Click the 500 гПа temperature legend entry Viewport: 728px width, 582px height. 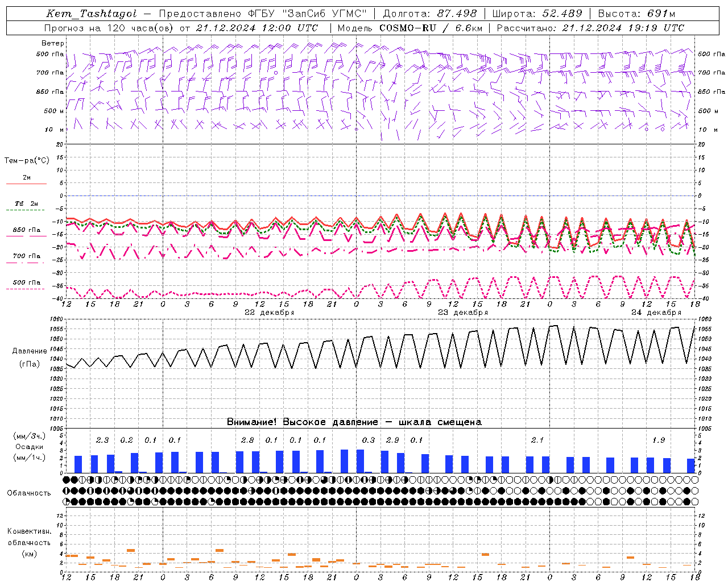coord(26,284)
